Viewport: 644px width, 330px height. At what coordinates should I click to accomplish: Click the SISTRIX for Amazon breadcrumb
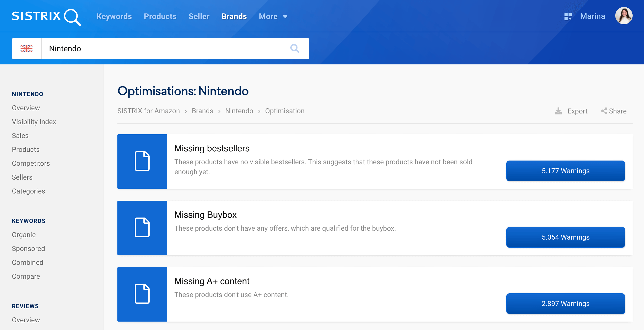coord(149,111)
